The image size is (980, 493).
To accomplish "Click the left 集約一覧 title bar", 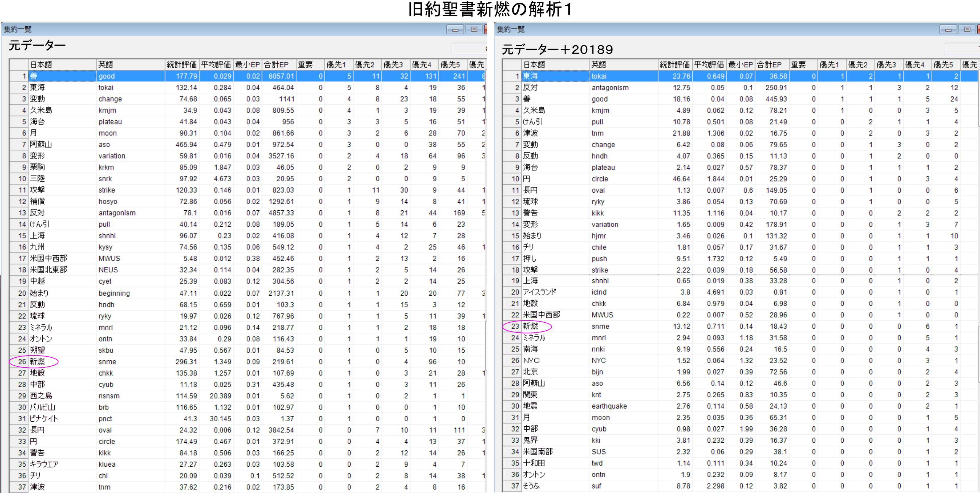I will (x=190, y=29).
